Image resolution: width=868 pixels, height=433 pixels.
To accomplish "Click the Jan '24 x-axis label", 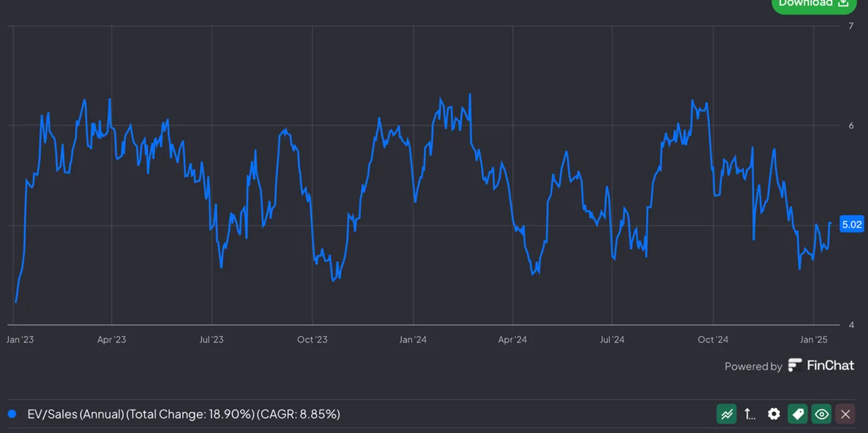I will coord(413,340).
